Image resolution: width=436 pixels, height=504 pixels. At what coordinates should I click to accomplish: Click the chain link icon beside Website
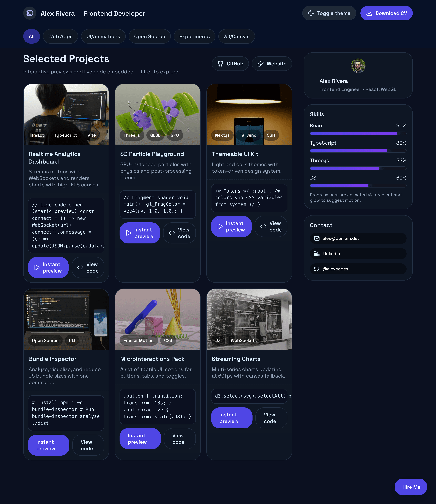[x=260, y=64]
